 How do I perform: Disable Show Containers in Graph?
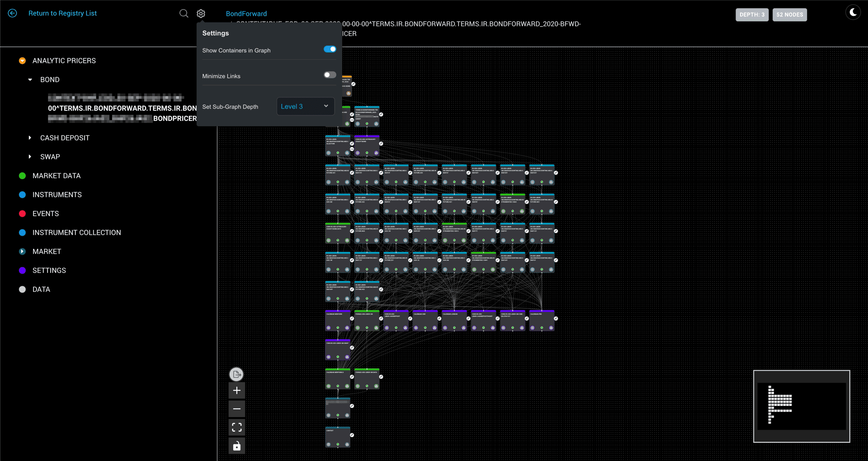tap(330, 49)
